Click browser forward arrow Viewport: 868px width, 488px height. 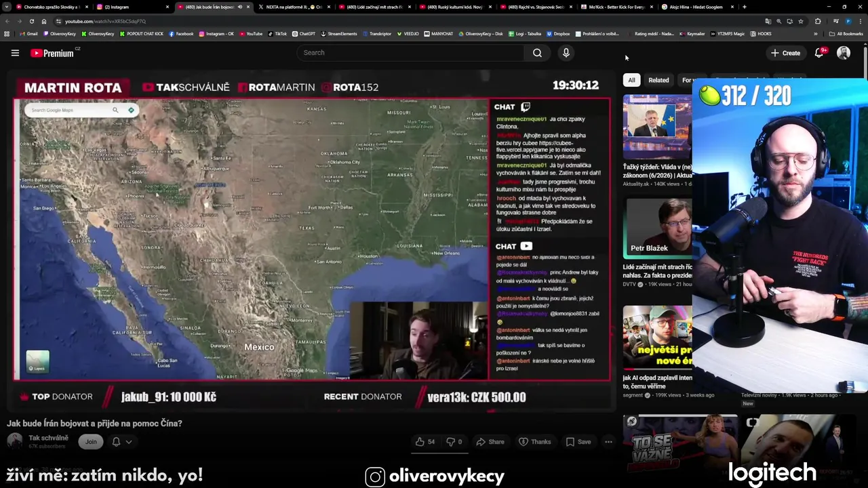tap(20, 21)
